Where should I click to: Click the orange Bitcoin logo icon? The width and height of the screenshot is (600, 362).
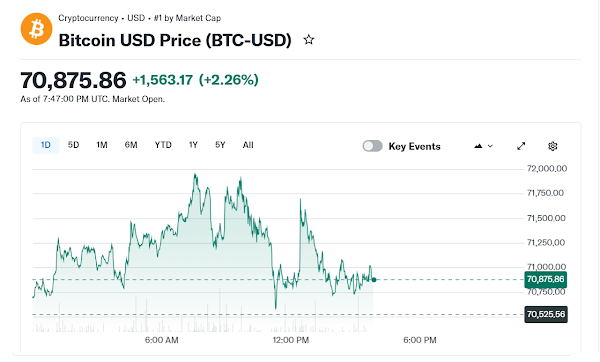pos(36,29)
